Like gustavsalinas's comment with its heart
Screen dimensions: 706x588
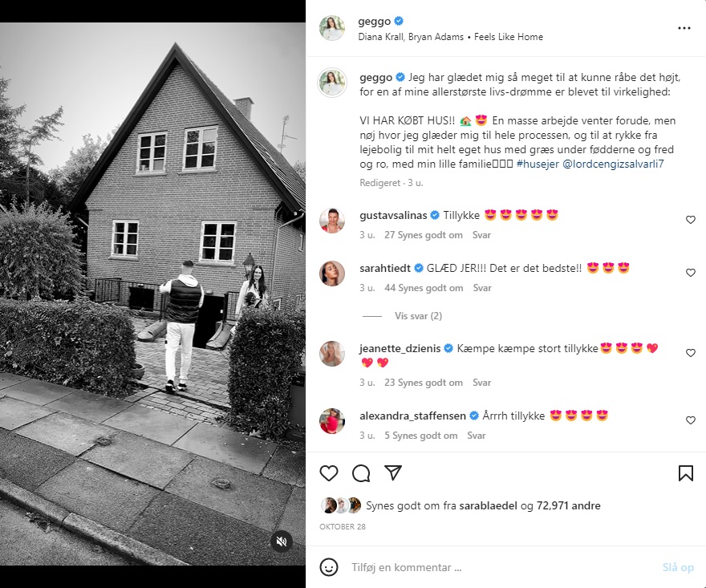tap(691, 220)
